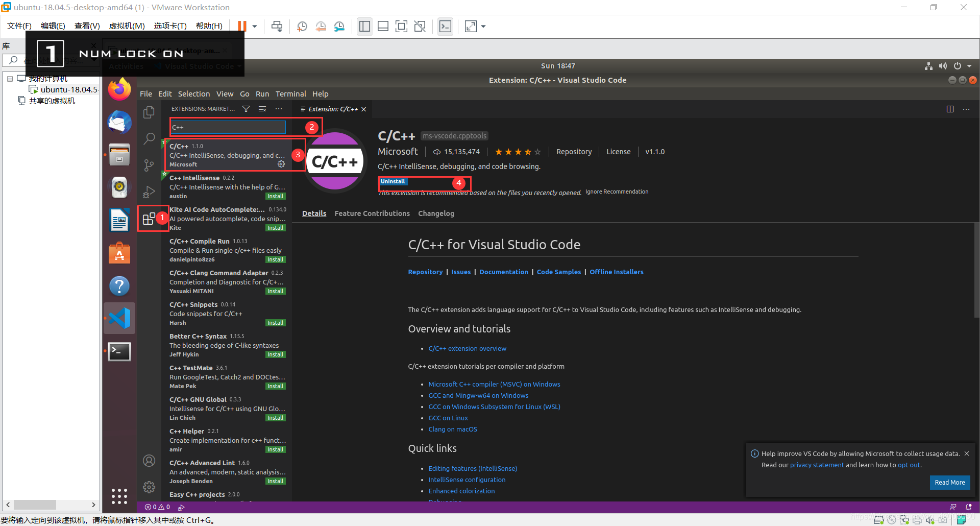
Task: Click the Ubuntu clock Sun 18:47
Action: [x=558, y=66]
